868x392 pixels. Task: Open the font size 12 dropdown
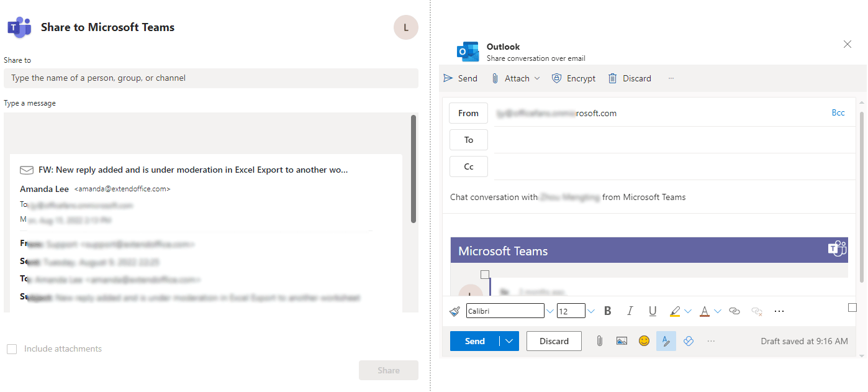pyautogui.click(x=591, y=311)
